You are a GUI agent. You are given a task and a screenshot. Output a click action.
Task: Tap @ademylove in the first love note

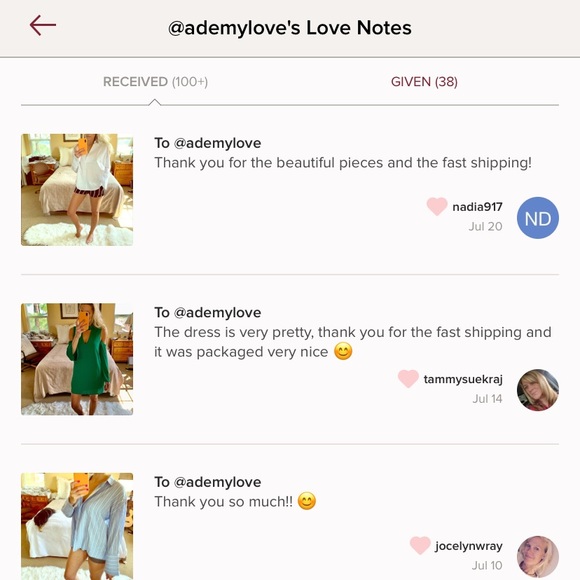point(218,143)
